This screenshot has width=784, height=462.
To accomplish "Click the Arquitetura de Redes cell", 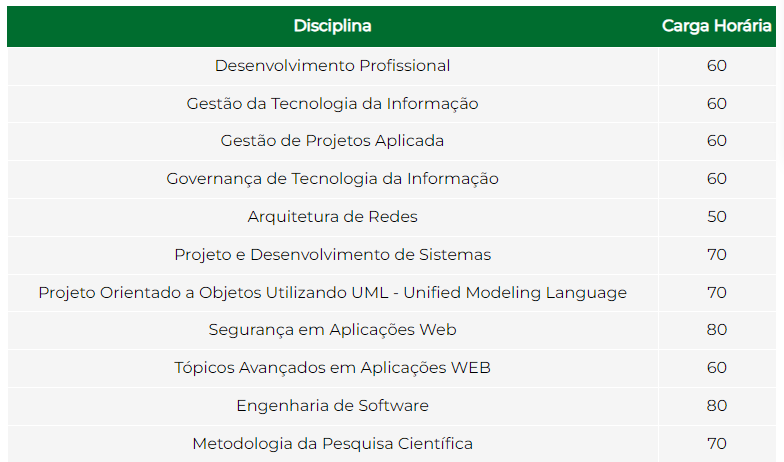I will [x=332, y=217].
